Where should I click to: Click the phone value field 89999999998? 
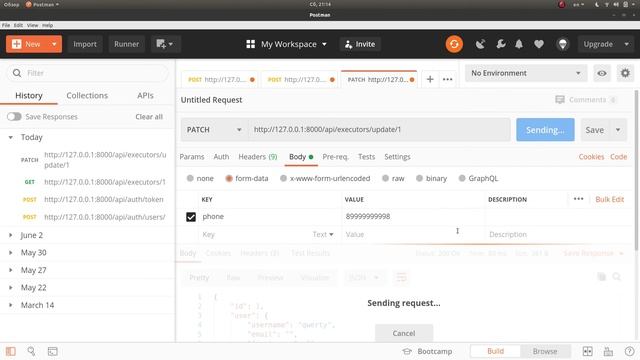(413, 216)
